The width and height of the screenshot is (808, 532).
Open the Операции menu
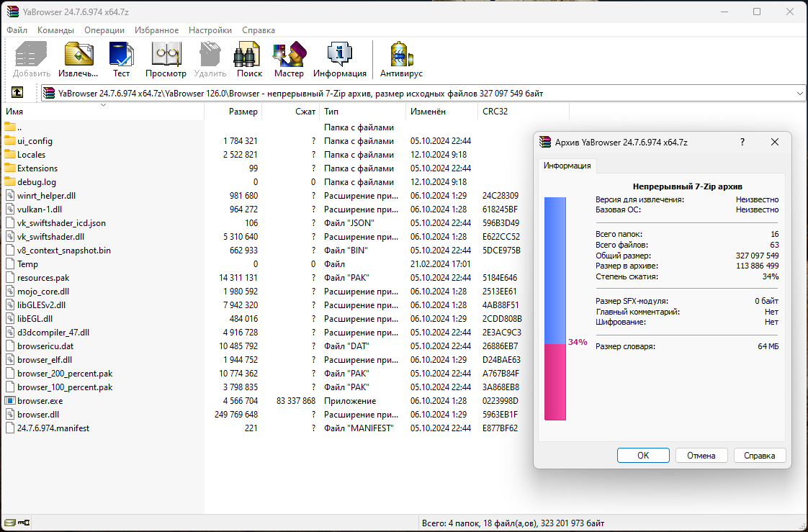click(104, 30)
